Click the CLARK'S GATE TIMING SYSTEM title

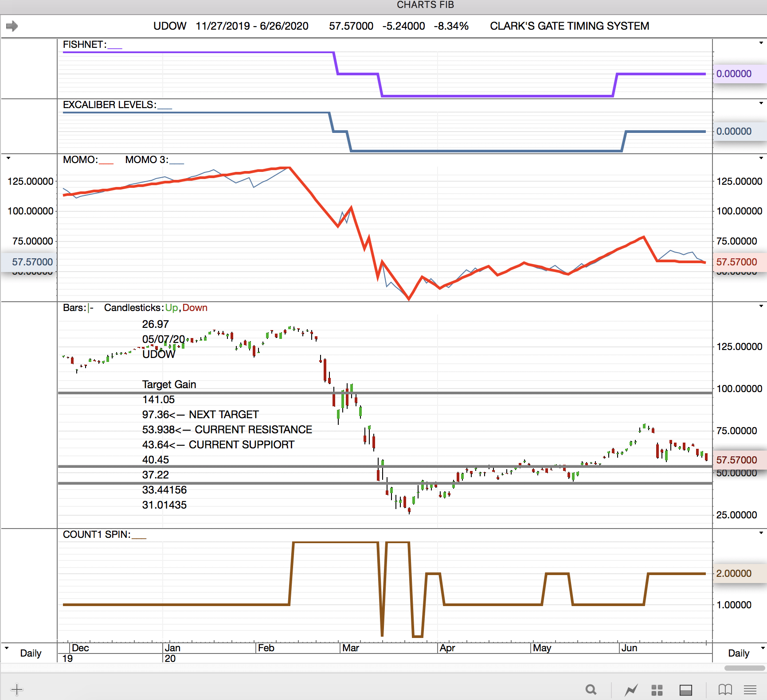569,26
